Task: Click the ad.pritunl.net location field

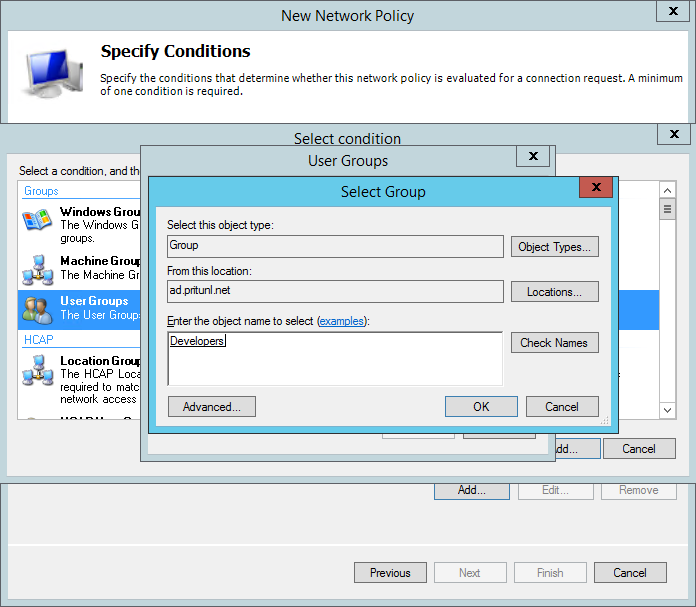Action: (x=335, y=291)
